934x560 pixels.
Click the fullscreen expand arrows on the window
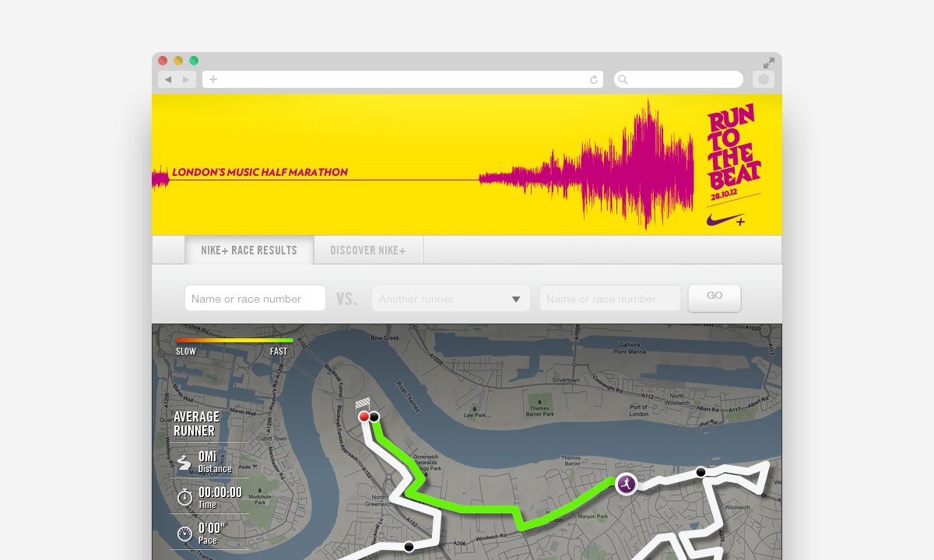tap(769, 62)
